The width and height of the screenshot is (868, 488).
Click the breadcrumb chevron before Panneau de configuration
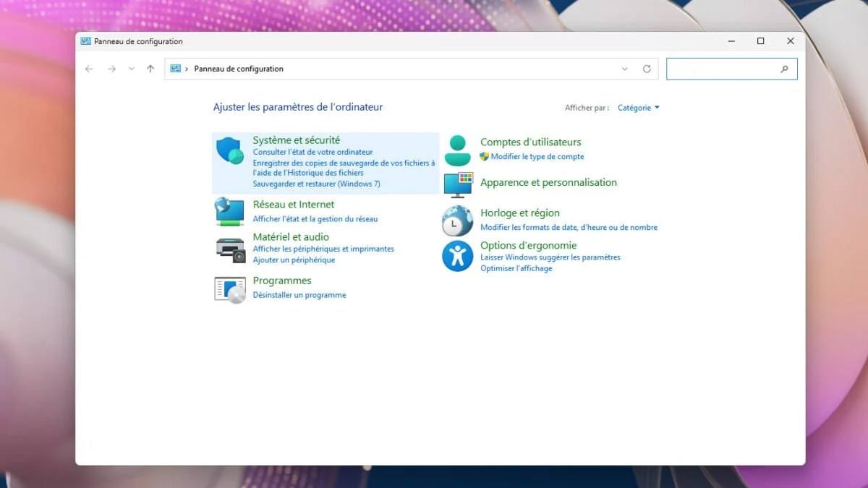[187, 69]
